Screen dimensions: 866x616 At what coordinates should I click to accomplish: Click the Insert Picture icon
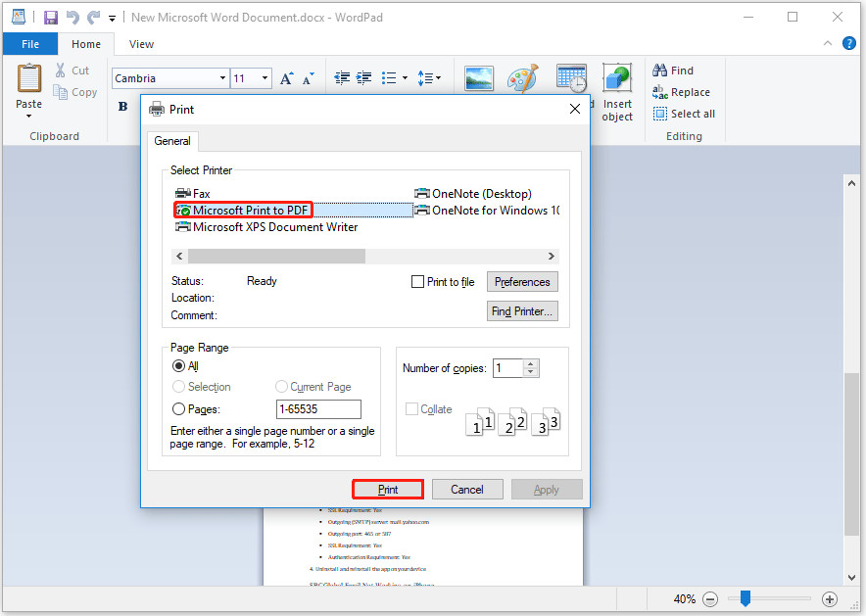click(x=479, y=78)
